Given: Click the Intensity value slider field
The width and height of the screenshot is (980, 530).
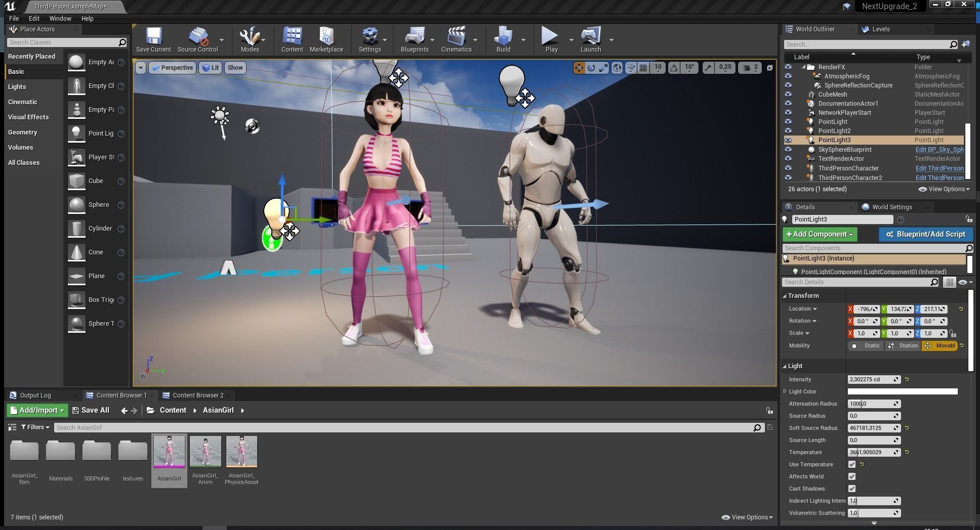Looking at the screenshot, I should (x=874, y=379).
